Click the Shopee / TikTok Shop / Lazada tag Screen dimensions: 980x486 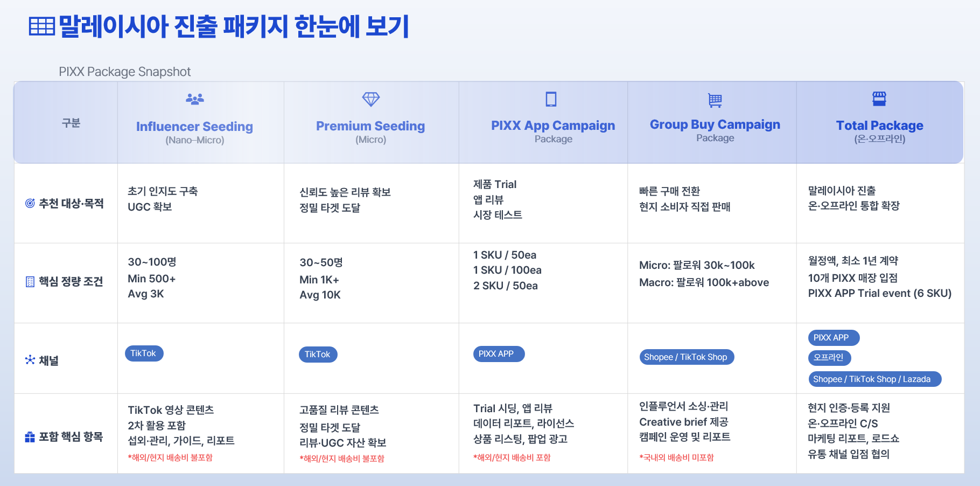[874, 379]
